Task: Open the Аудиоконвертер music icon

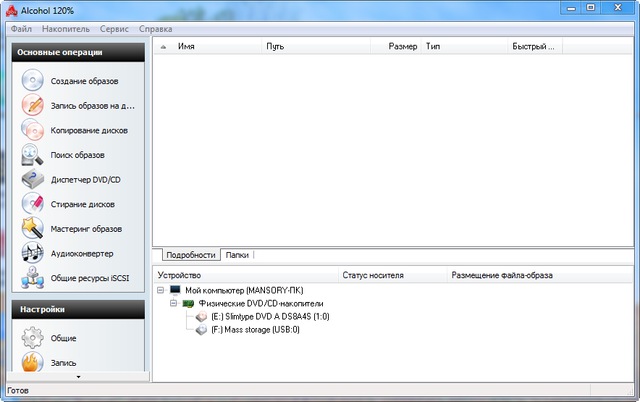Action: click(33, 254)
